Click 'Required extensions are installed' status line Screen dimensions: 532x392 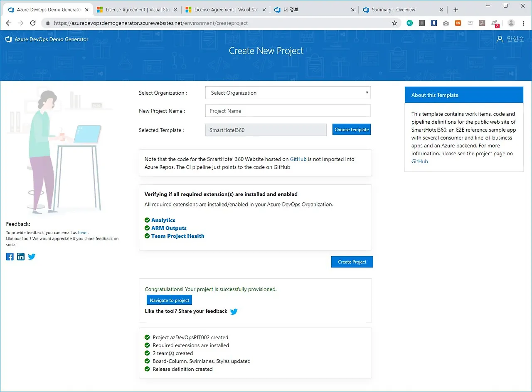(191, 345)
